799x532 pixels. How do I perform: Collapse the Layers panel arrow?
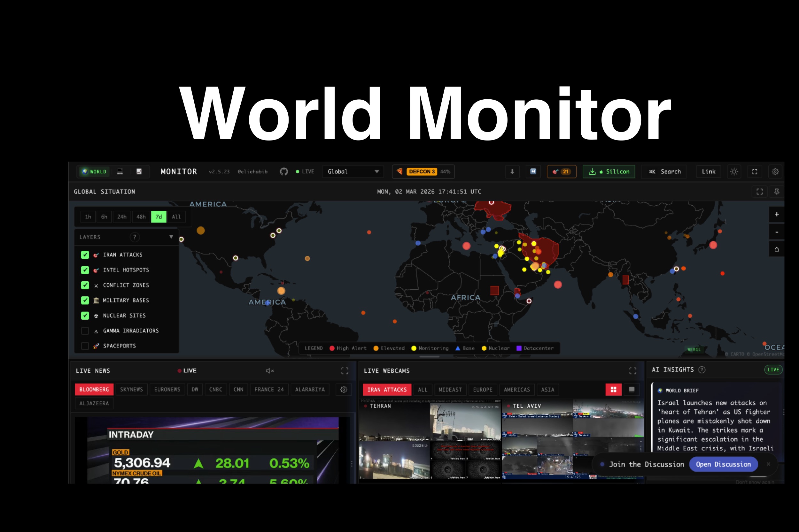171,237
